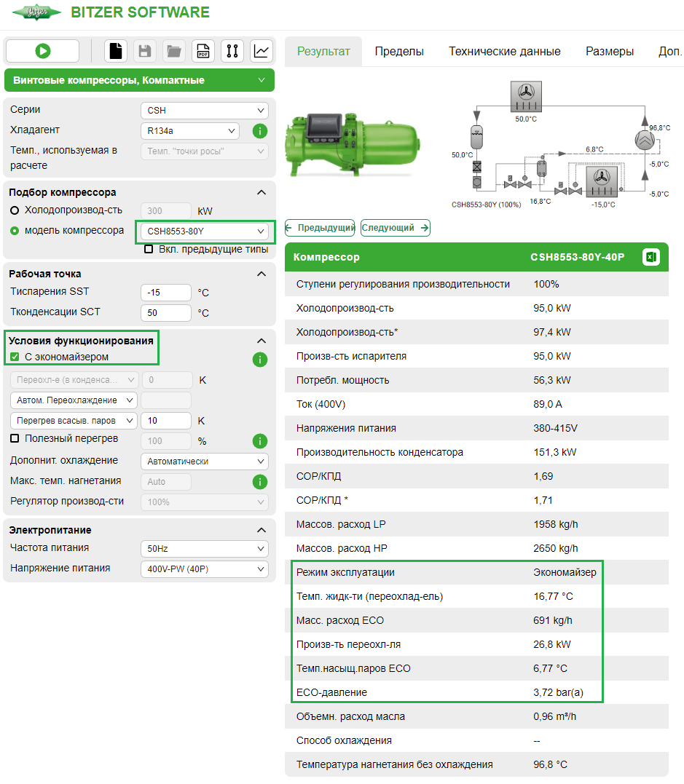Export compressor data to Excel
Screen dimensions: 684x784
(x=650, y=256)
